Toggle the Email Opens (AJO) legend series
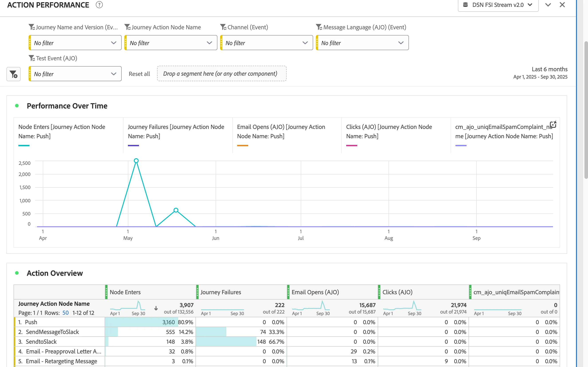Screen dimensions: 588x367 click(x=287, y=135)
